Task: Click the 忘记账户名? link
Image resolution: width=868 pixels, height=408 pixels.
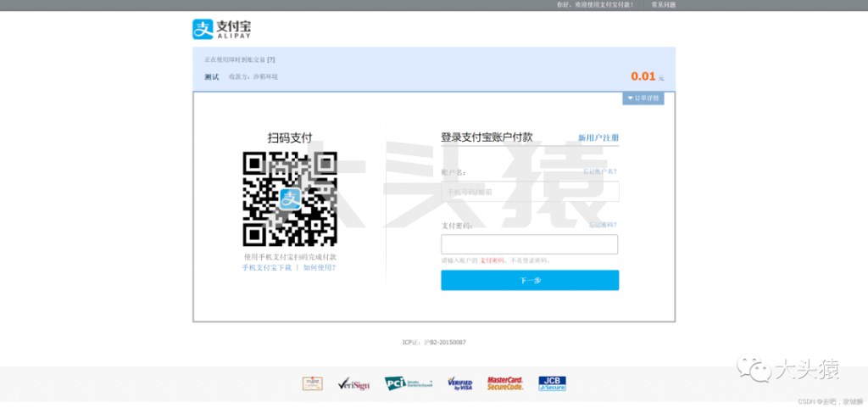Action: click(599, 171)
